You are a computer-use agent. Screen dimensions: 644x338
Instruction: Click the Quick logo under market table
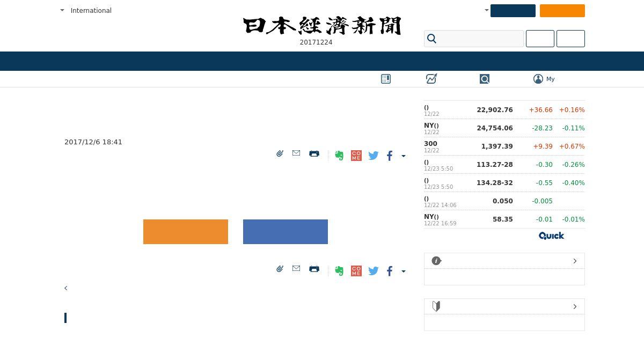pos(551,236)
